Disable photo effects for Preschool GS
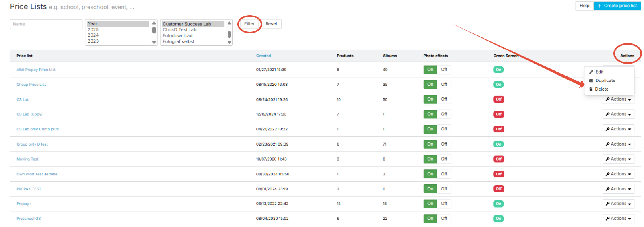The width and height of the screenshot is (644, 227). 444,219
